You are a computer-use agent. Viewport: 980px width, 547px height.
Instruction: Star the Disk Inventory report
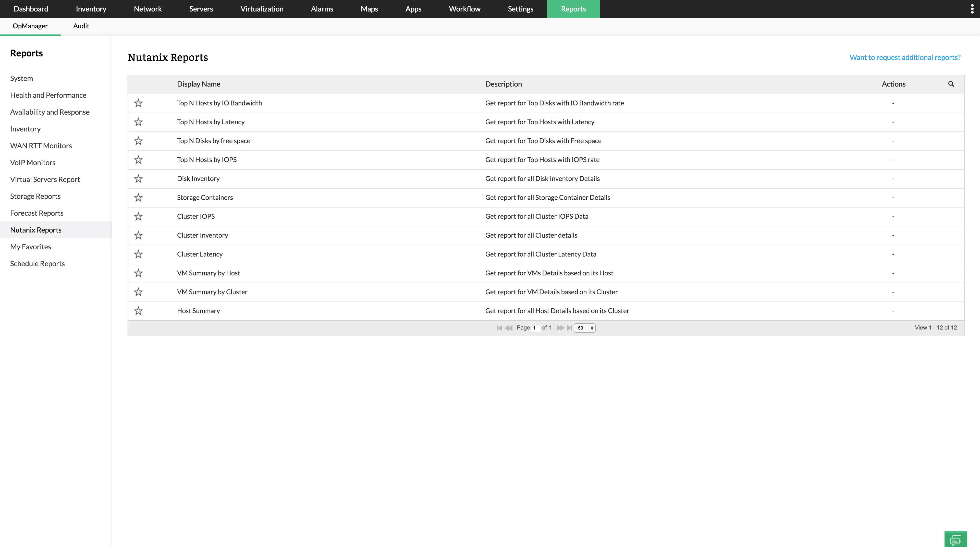[139, 179]
